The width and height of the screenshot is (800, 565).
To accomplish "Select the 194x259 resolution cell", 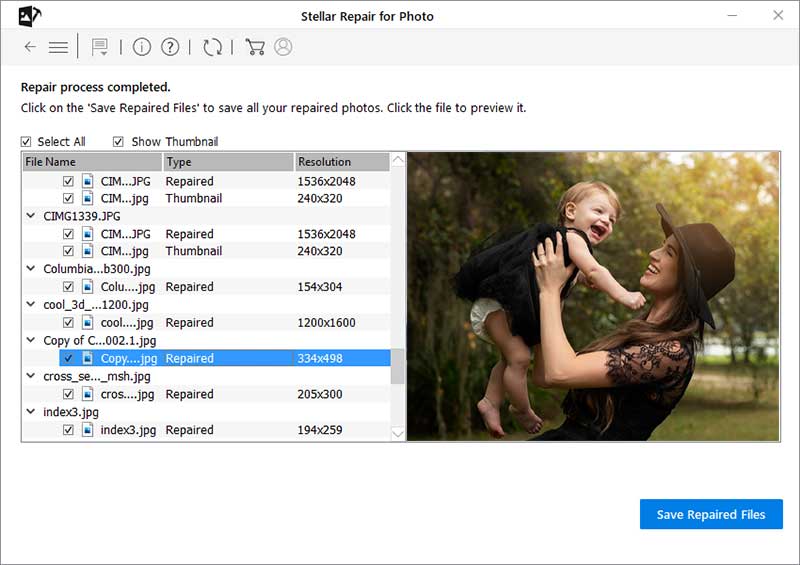I will [320, 430].
